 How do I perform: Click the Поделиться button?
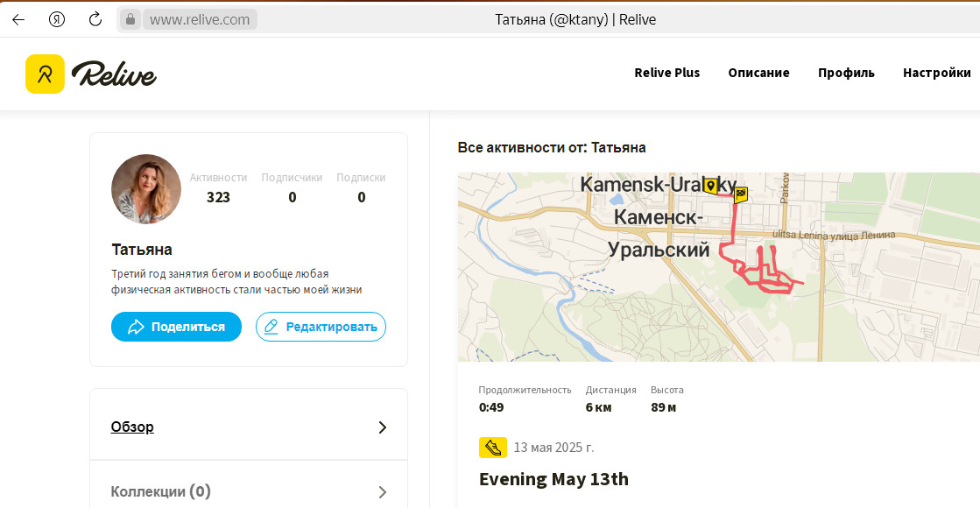click(176, 327)
